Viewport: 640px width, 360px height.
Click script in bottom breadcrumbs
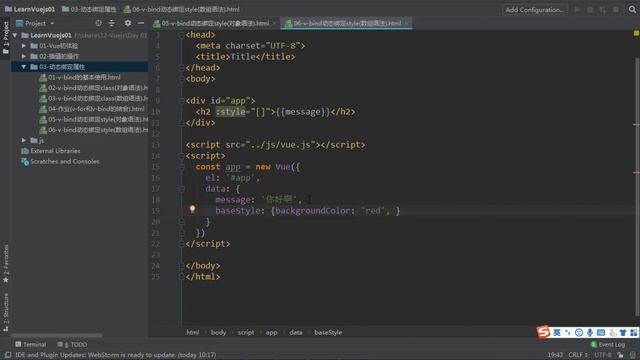point(246,332)
